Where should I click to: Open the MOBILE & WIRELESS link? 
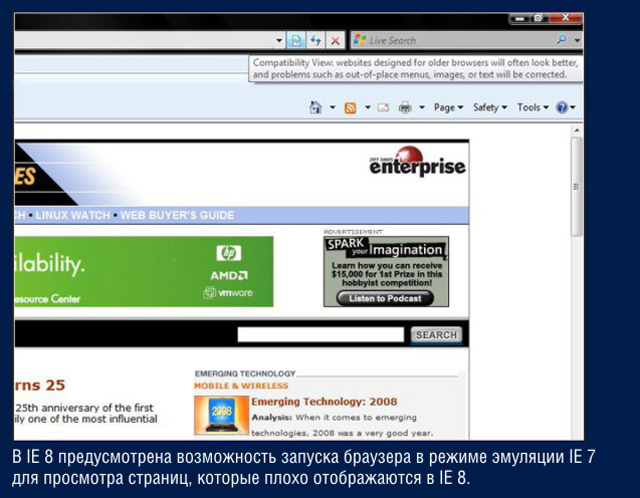point(241,386)
